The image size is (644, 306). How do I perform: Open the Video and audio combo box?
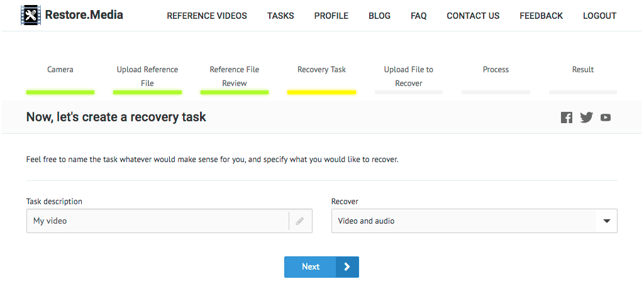tap(474, 221)
